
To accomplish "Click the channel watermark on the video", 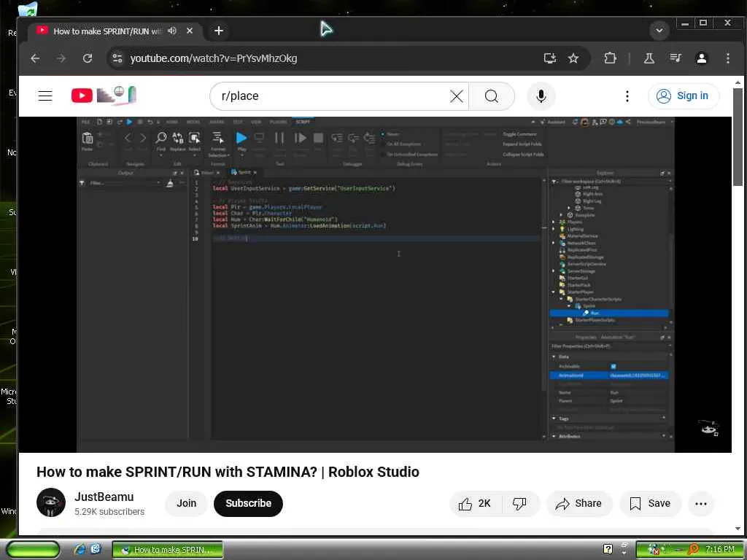I will click(x=709, y=427).
